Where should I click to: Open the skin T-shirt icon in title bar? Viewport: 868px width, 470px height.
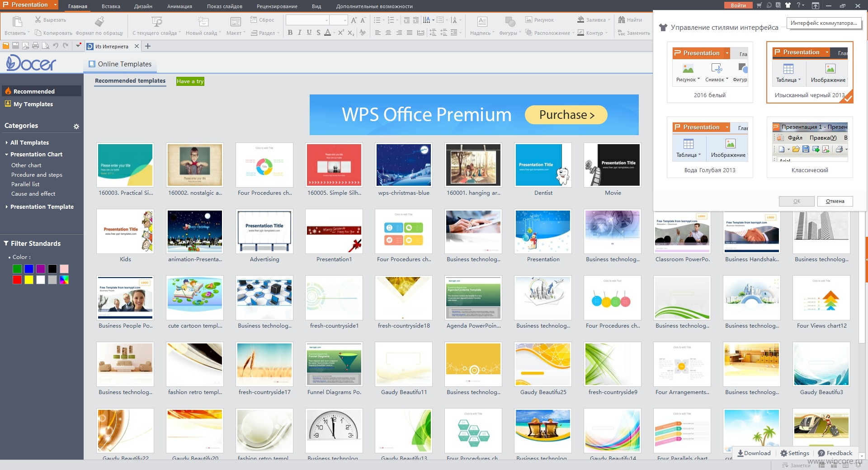[788, 5]
